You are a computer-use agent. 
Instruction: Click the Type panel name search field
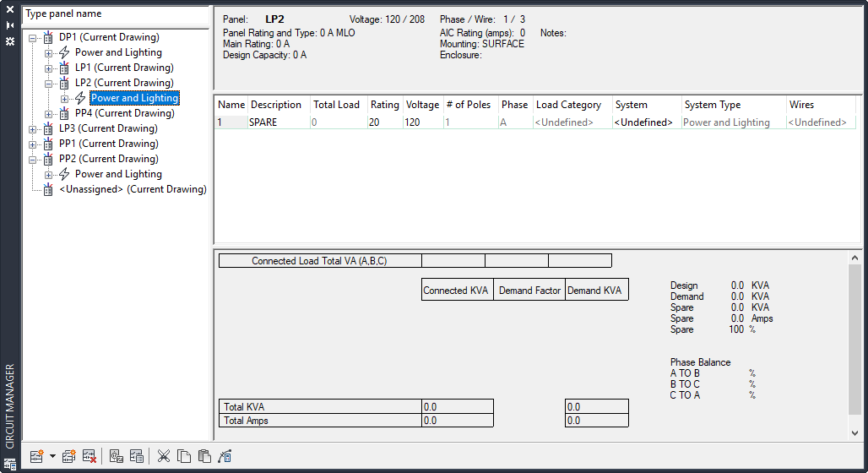[116, 14]
